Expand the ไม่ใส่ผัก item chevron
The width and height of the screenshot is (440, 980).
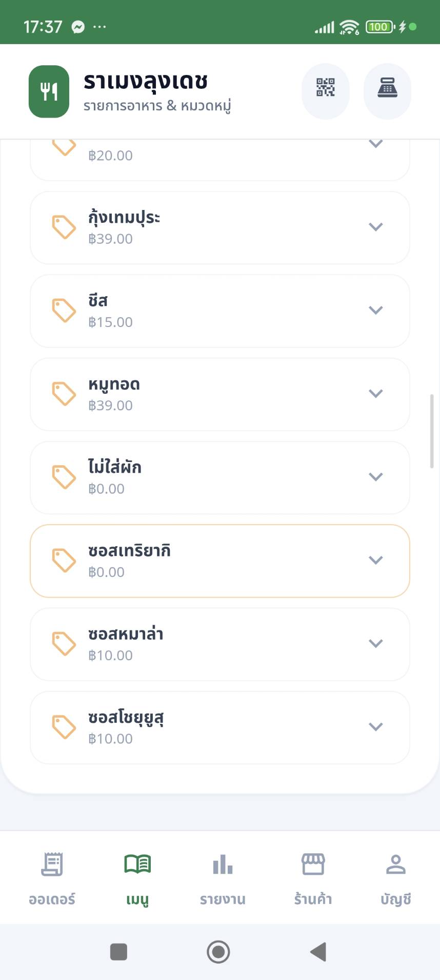point(376,477)
